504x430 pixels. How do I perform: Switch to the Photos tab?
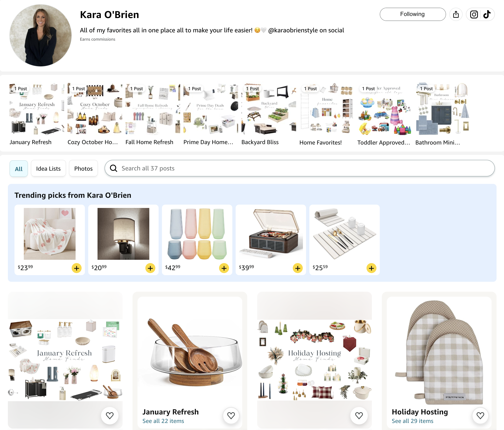tap(83, 169)
